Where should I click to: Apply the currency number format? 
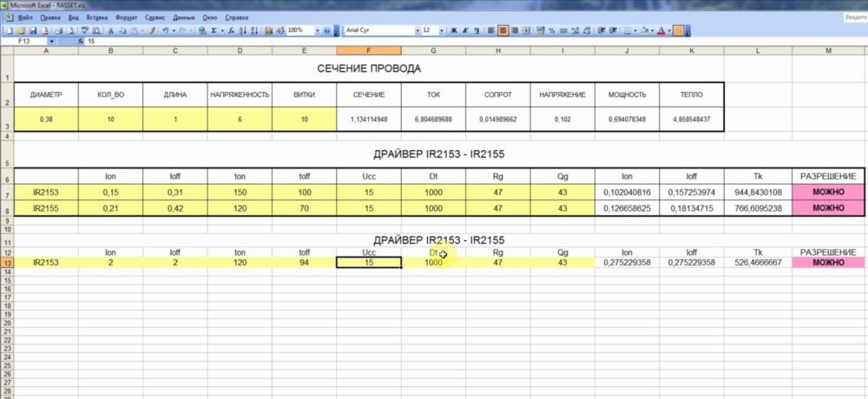click(540, 30)
